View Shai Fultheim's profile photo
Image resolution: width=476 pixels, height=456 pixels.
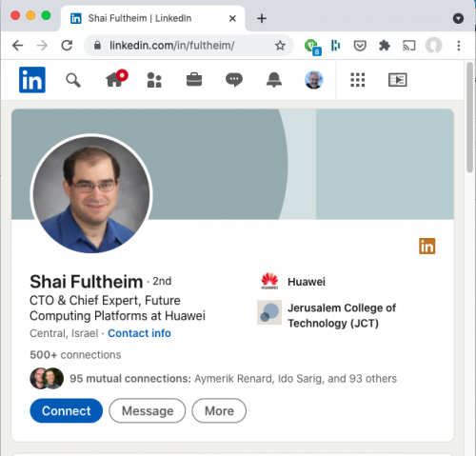click(91, 194)
